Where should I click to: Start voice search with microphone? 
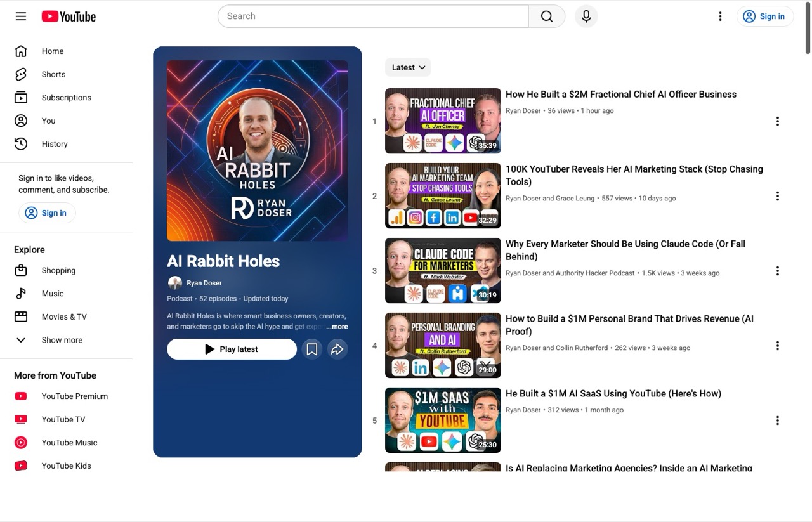click(x=586, y=16)
